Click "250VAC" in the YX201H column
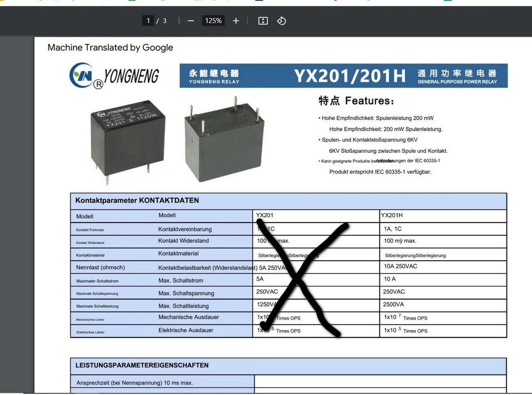 394,292
